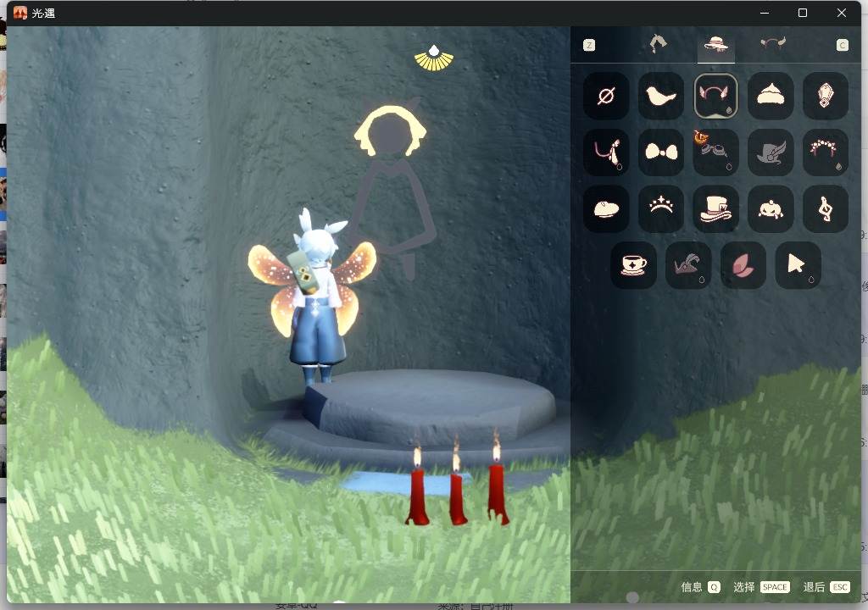
Task: Maximize the 光遇 game window
Action: pos(803,13)
